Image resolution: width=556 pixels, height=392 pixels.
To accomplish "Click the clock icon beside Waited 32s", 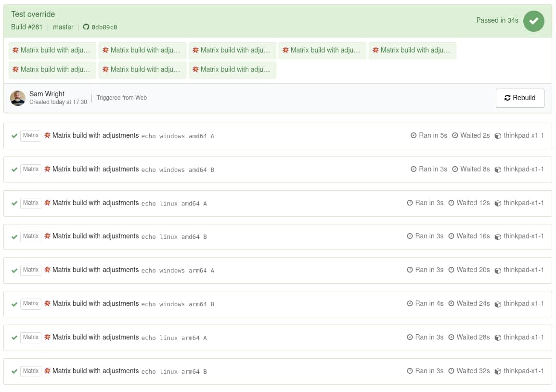I will (452, 371).
